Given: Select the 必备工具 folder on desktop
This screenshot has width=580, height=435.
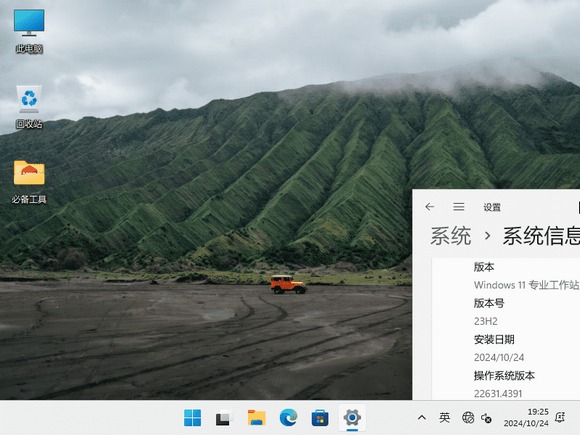Looking at the screenshot, I should [x=29, y=182].
